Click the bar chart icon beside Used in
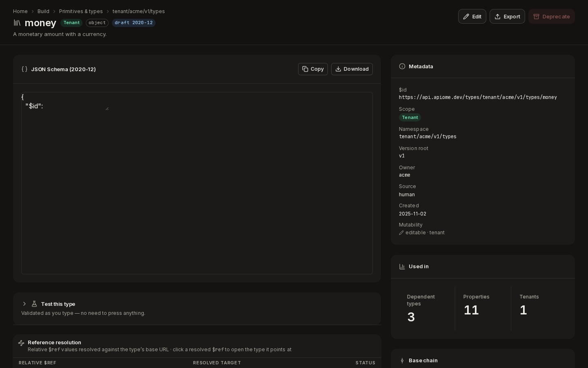The width and height of the screenshot is (588, 368). click(402, 267)
